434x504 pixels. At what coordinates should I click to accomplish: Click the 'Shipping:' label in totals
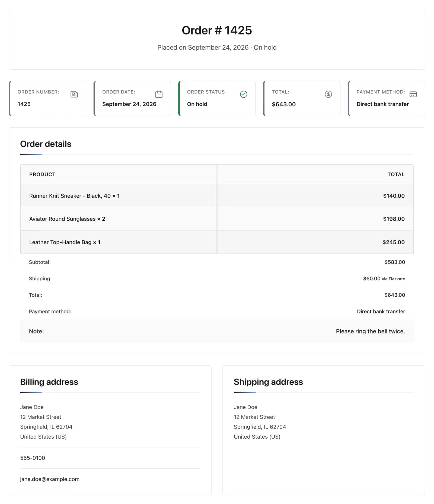40,278
